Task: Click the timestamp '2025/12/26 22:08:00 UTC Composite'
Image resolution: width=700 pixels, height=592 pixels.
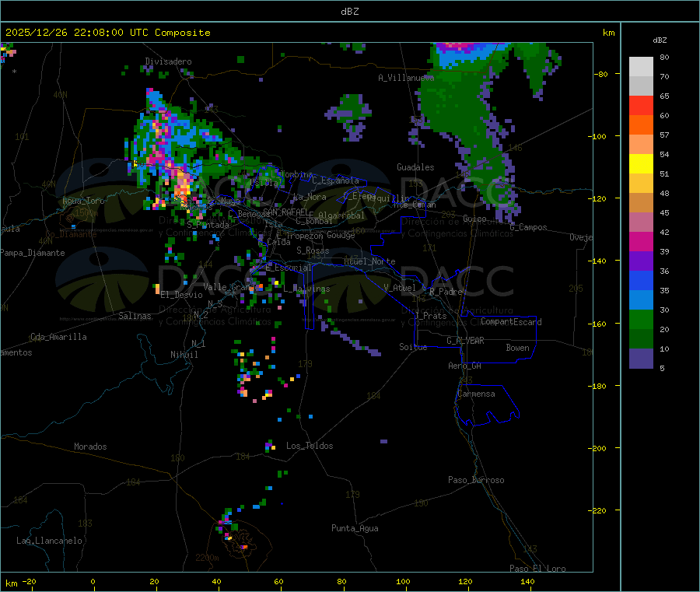Action: coord(107,33)
